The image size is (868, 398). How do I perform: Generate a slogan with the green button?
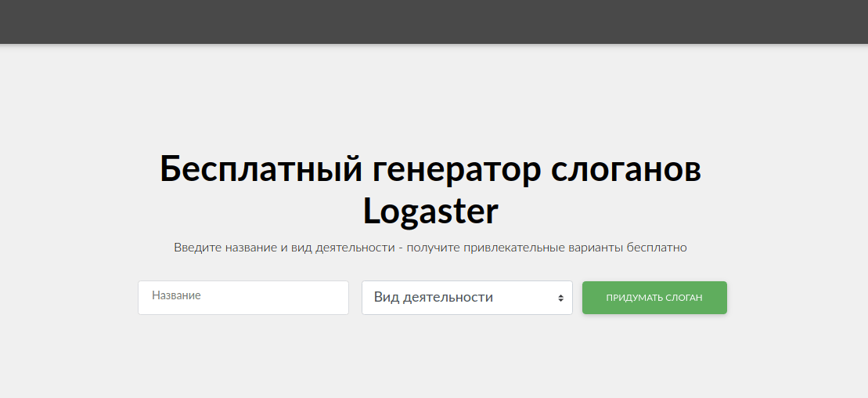tap(654, 298)
